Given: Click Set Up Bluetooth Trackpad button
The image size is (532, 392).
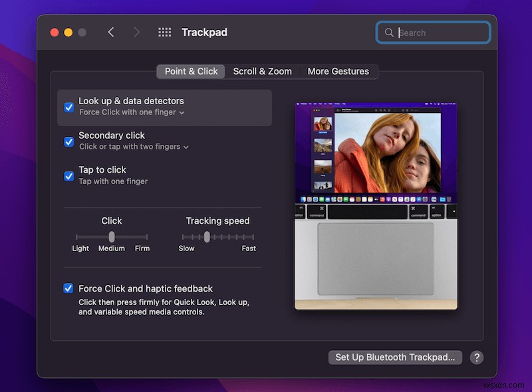Looking at the screenshot, I should tap(395, 357).
